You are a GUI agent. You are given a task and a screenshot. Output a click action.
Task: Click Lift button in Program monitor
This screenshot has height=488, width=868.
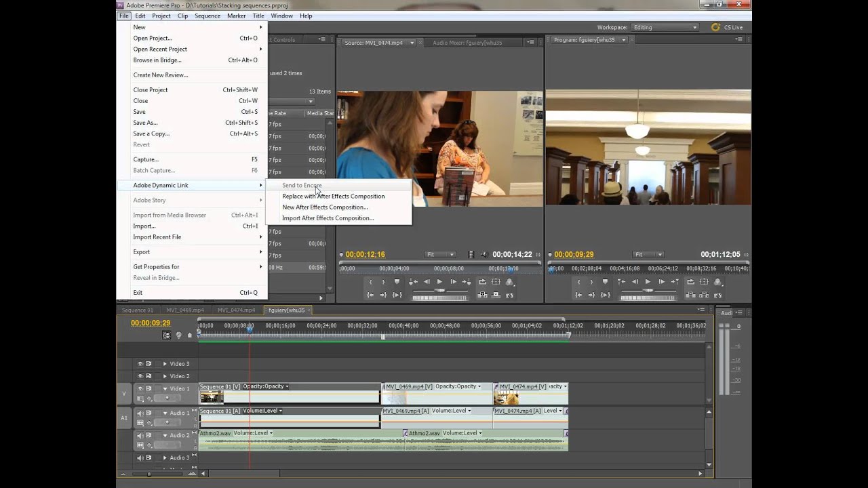point(690,295)
